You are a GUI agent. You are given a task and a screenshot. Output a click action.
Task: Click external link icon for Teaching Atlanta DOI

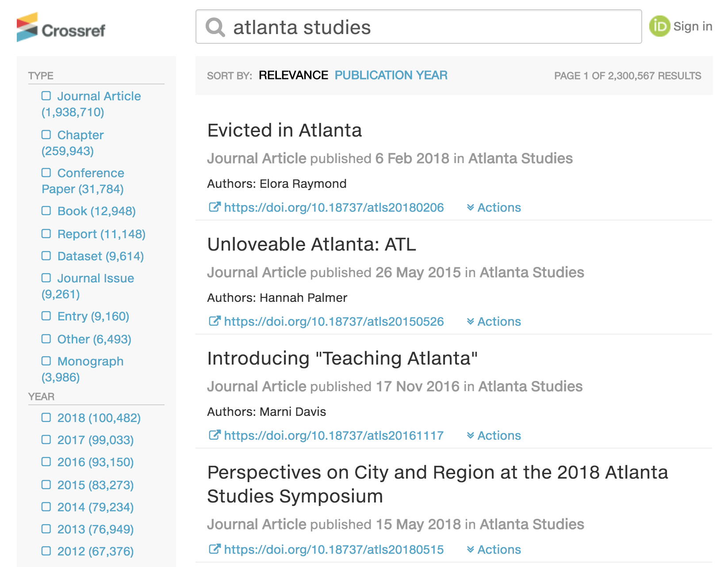click(x=215, y=435)
